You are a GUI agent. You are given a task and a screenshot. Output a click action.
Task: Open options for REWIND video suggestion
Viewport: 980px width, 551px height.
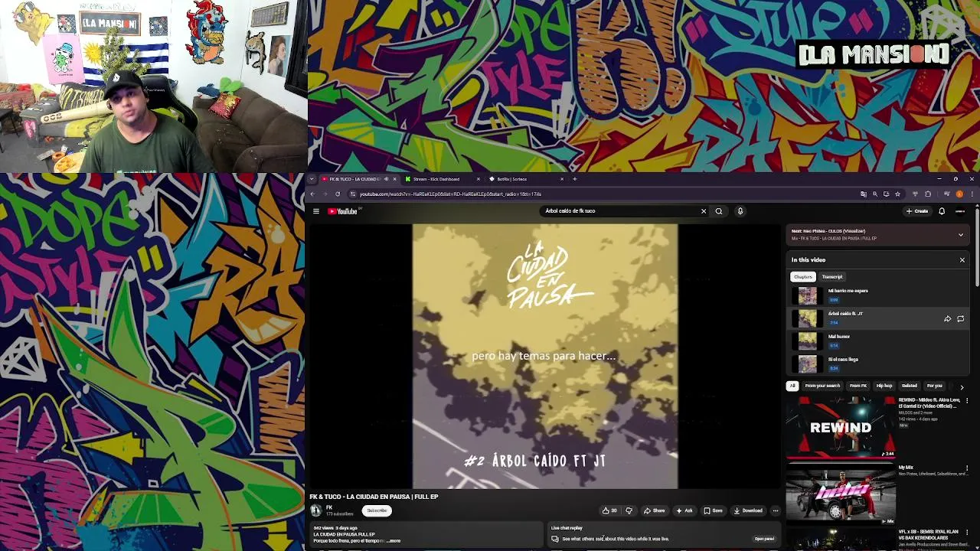tap(967, 401)
